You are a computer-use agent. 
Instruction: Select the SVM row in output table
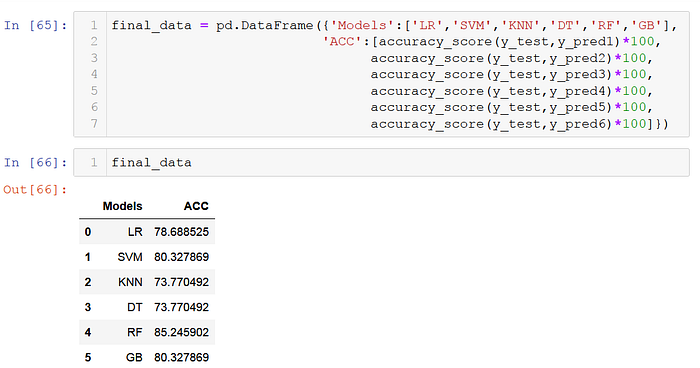point(147,257)
